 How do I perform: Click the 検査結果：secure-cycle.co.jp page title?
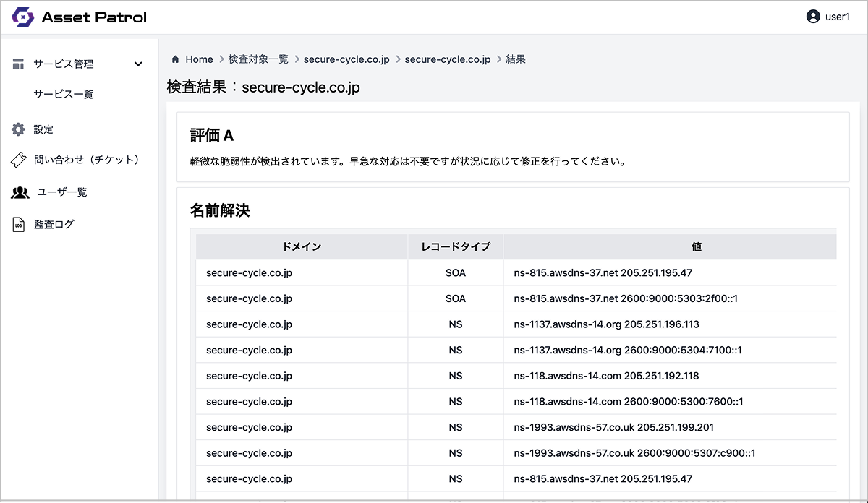tap(263, 87)
